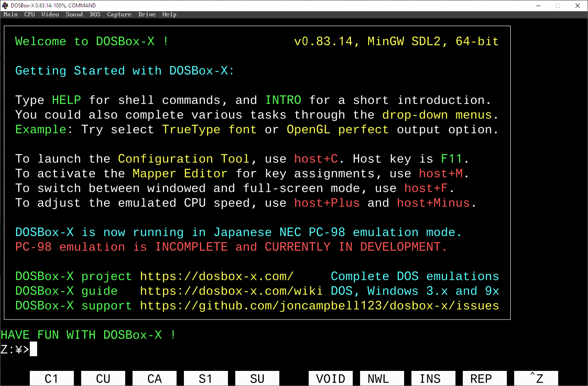Click the green F11 host key text

coord(452,159)
